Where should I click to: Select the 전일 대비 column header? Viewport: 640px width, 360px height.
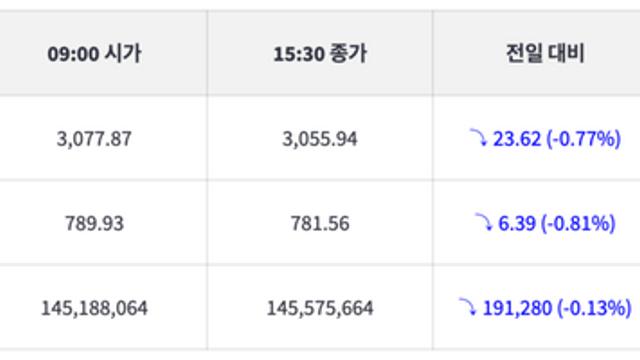point(545,53)
